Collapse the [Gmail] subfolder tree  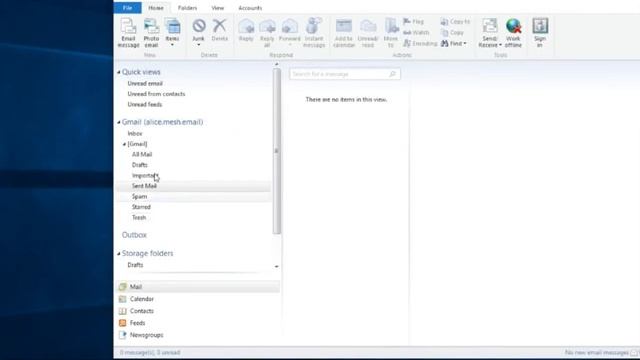tap(124, 144)
